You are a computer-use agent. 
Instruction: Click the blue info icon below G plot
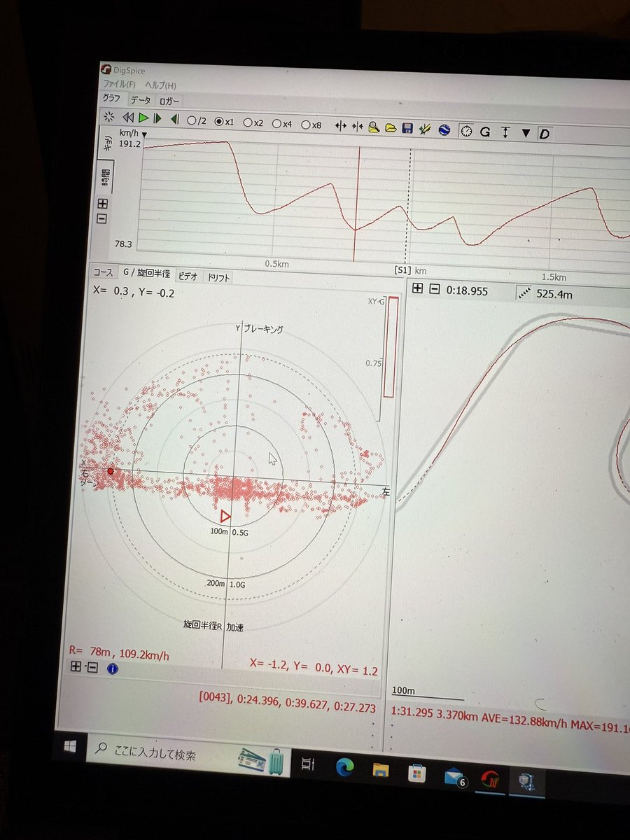tap(113, 669)
